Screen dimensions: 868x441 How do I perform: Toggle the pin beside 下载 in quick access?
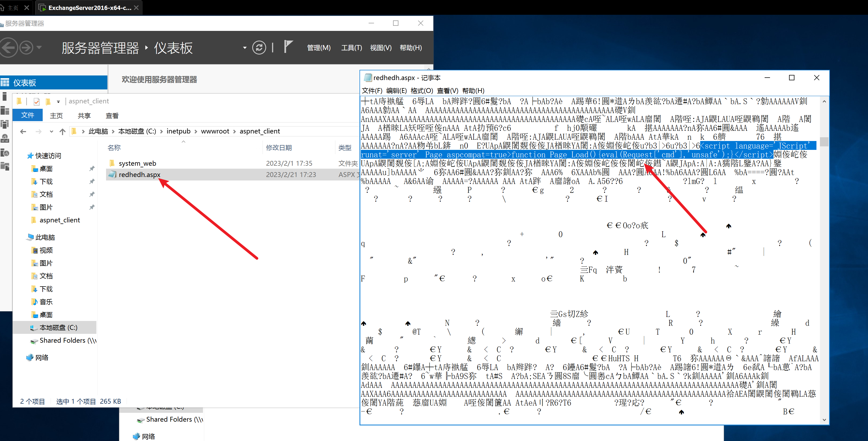click(x=92, y=181)
